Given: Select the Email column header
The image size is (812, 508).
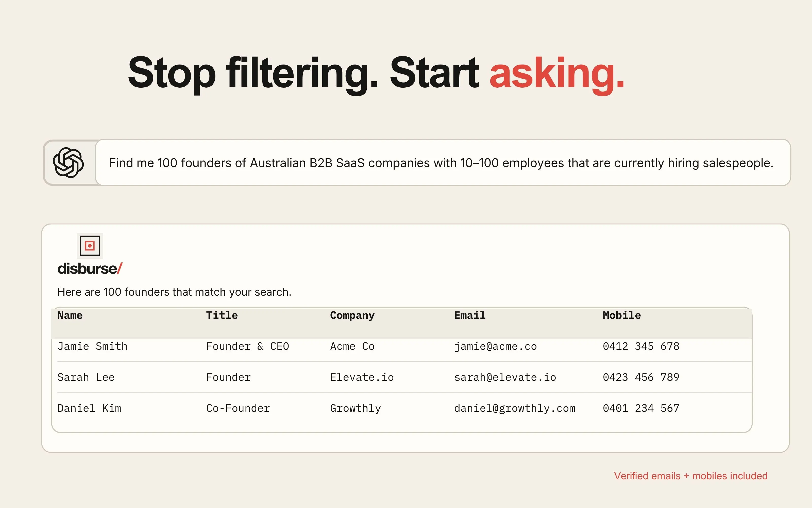Looking at the screenshot, I should (470, 315).
